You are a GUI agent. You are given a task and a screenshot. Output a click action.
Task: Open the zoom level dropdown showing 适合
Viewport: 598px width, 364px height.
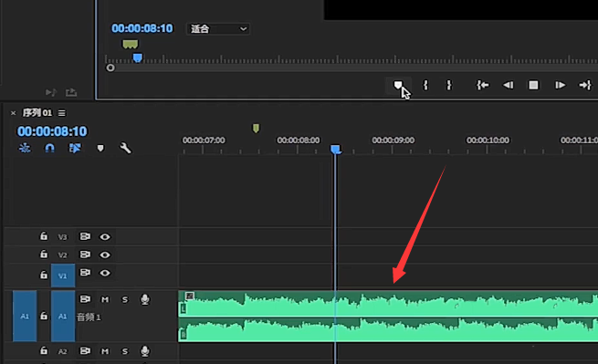point(218,29)
